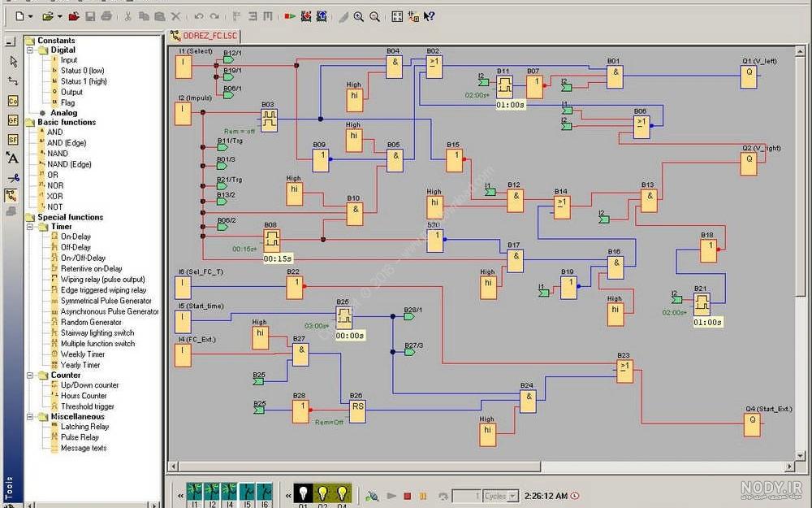
Task: Select the XOR basic function
Action: 55,197
